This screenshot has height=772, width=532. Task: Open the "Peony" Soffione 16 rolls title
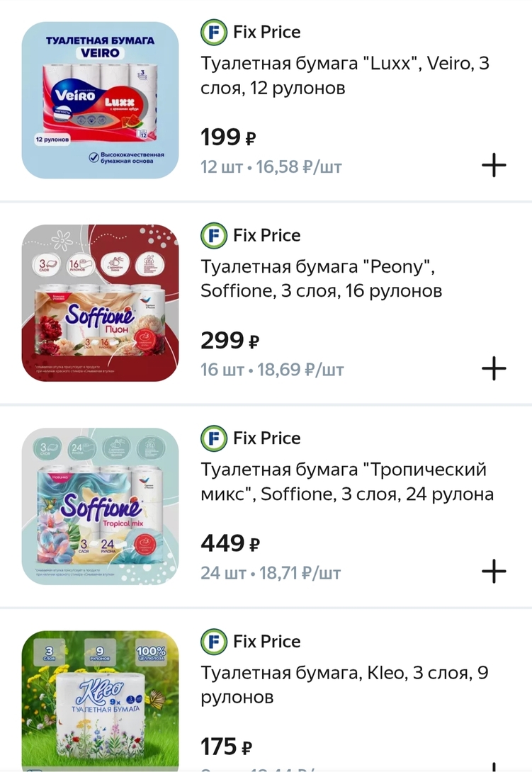tap(322, 279)
